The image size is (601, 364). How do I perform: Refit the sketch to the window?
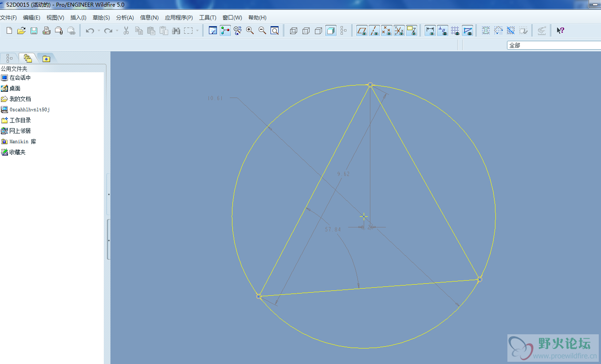[x=275, y=31]
